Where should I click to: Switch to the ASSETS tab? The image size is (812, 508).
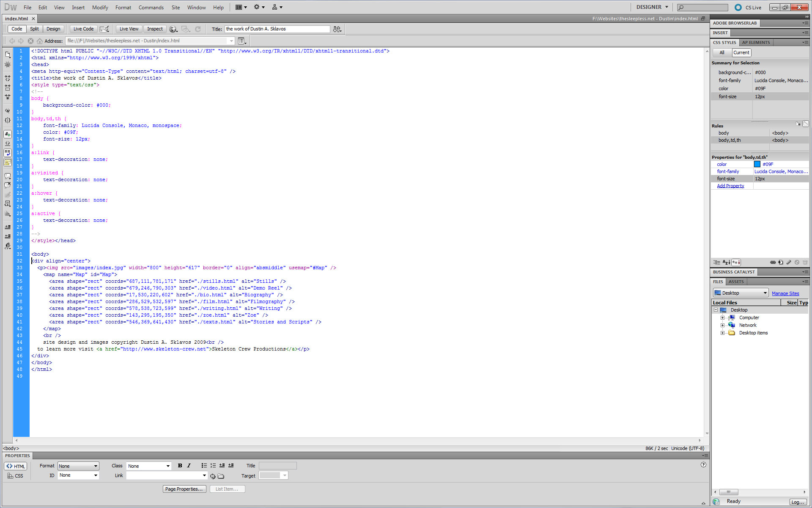(736, 282)
